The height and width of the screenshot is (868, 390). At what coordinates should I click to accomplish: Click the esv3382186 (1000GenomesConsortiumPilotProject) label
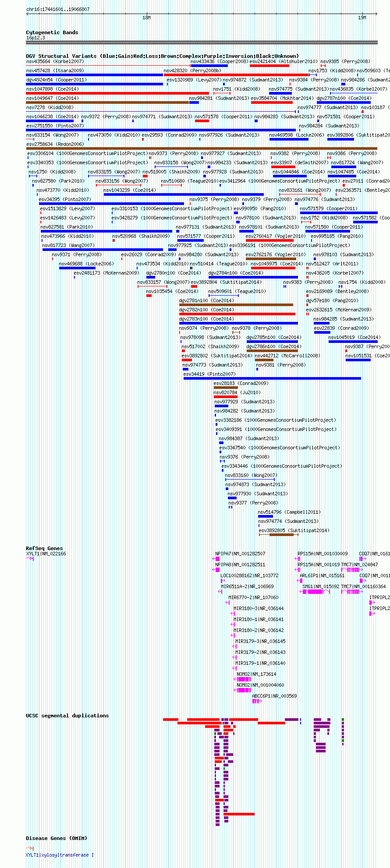pos(276,420)
